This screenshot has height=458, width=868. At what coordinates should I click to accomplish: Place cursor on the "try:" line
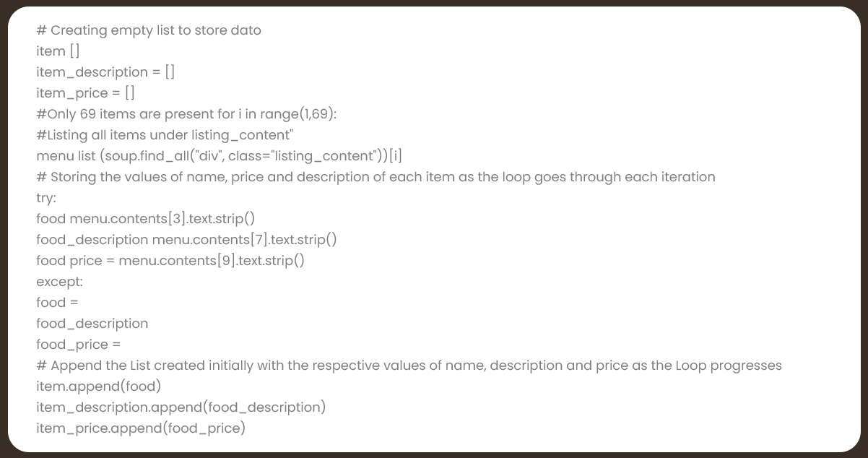46,198
